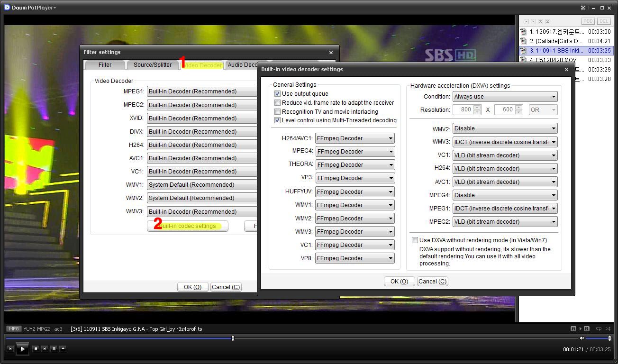Open the DXVA H264 VLD dropdown

(x=505, y=168)
